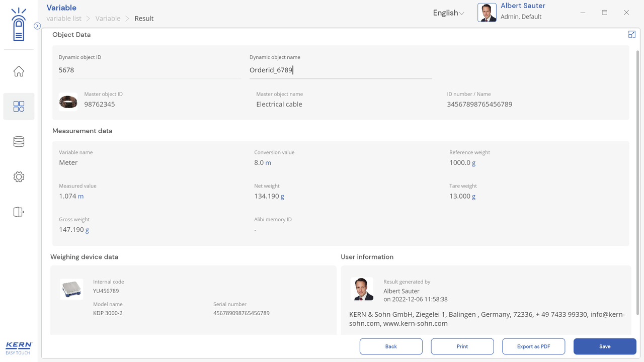Save the result
The width and height of the screenshot is (644, 362).
pos(604,346)
